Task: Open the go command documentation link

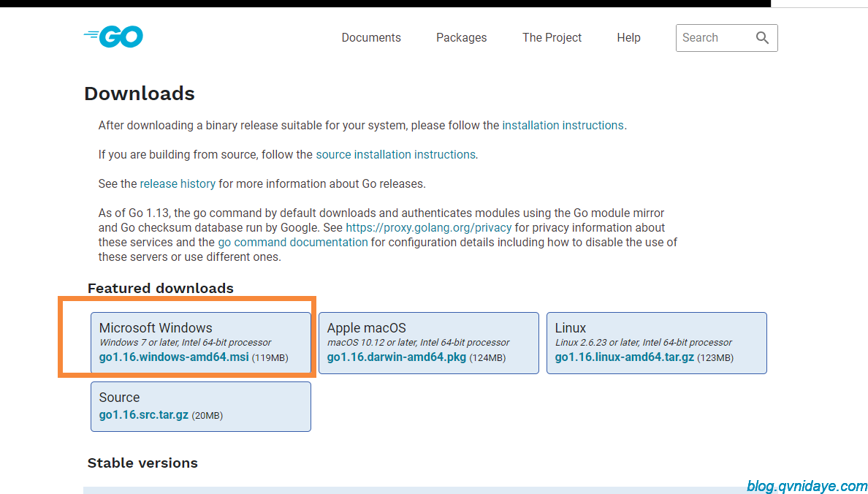Action: [x=293, y=242]
